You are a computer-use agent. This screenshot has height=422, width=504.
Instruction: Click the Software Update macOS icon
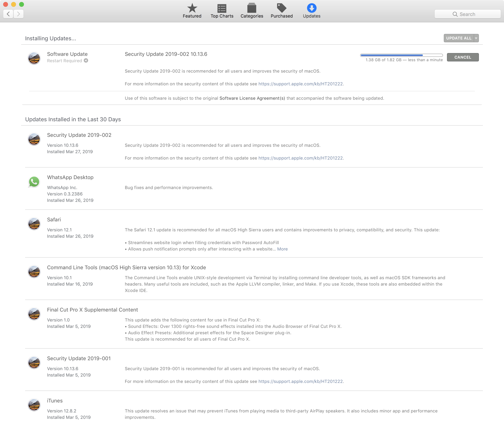coord(34,58)
